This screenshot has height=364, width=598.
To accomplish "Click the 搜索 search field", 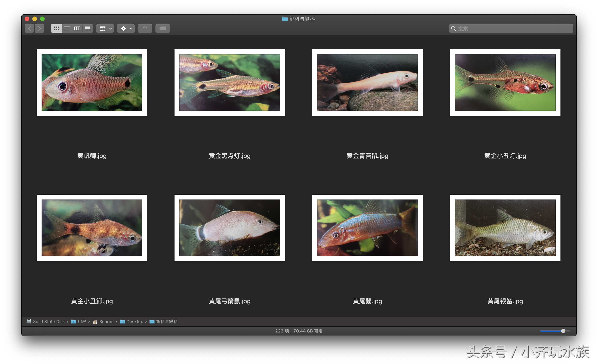I will pyautogui.click(x=511, y=29).
